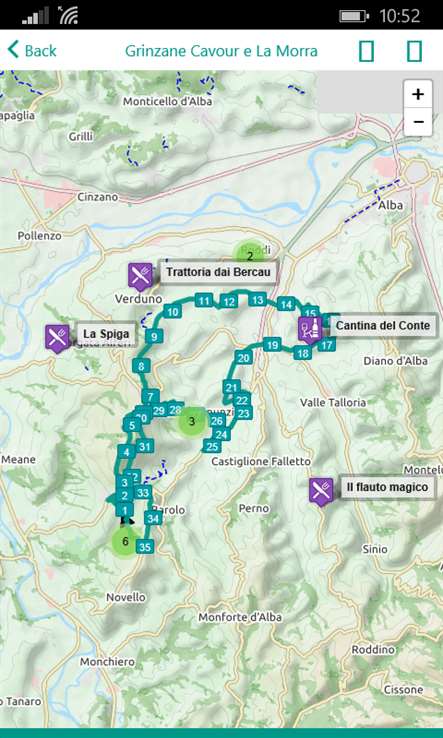Tap the Cantina del Conte wine icon

[x=310, y=329]
